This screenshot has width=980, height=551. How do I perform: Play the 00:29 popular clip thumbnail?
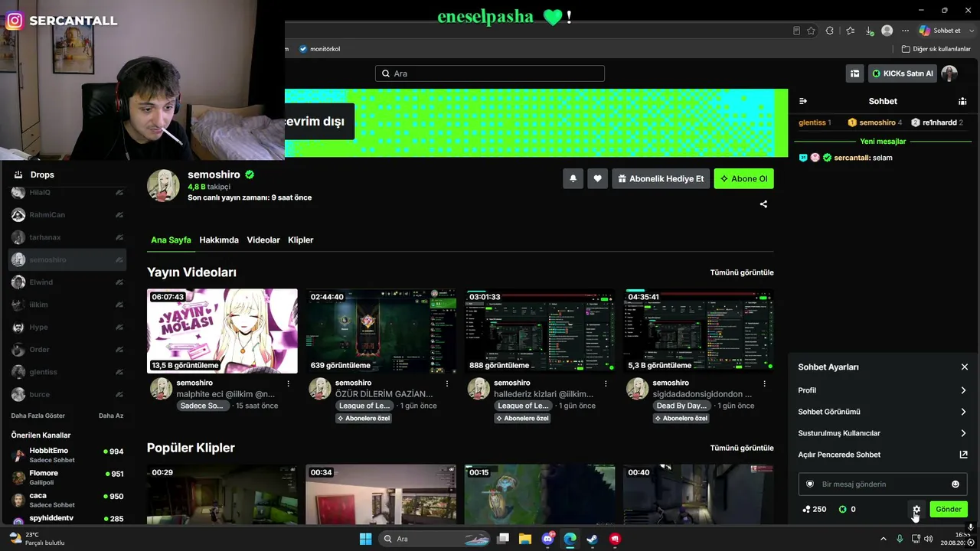222,494
